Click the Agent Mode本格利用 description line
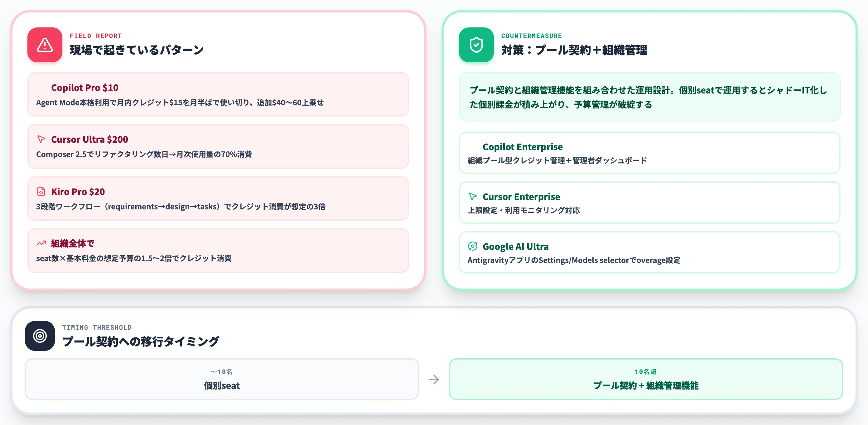Image resolution: width=868 pixels, height=425 pixels. pos(180,103)
